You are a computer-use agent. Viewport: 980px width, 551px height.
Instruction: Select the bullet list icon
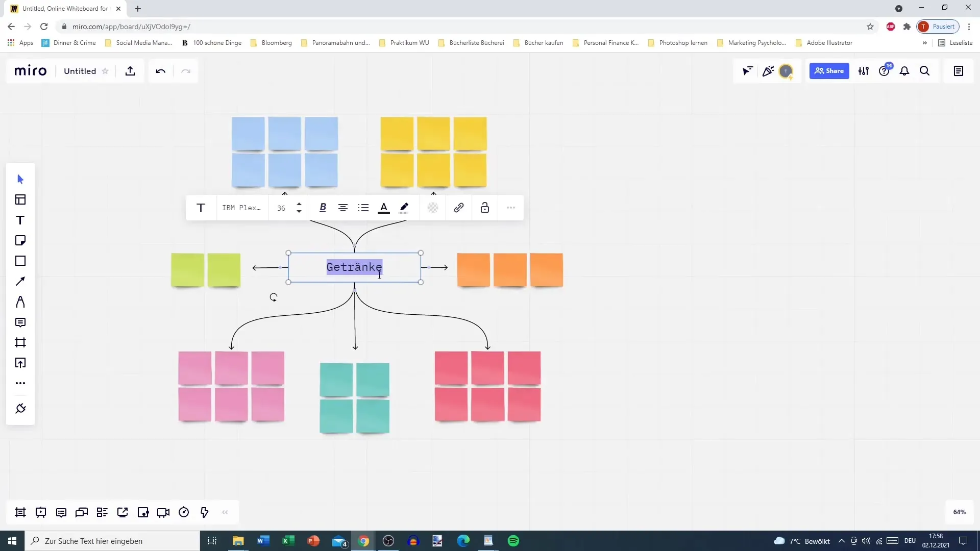pos(363,207)
